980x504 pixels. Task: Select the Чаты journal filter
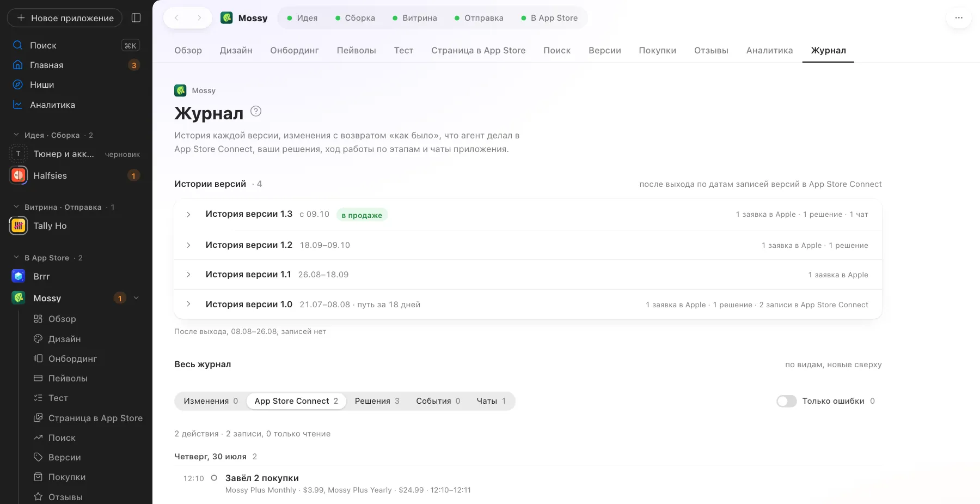[x=491, y=401]
